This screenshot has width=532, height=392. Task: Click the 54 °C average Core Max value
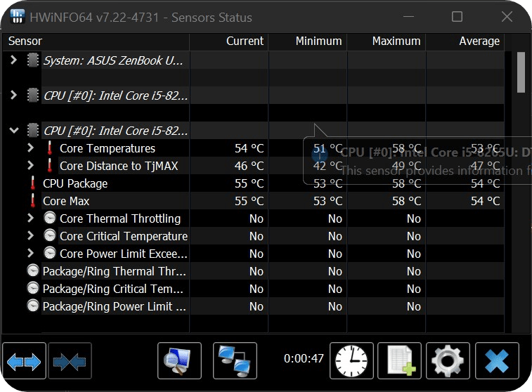click(485, 202)
